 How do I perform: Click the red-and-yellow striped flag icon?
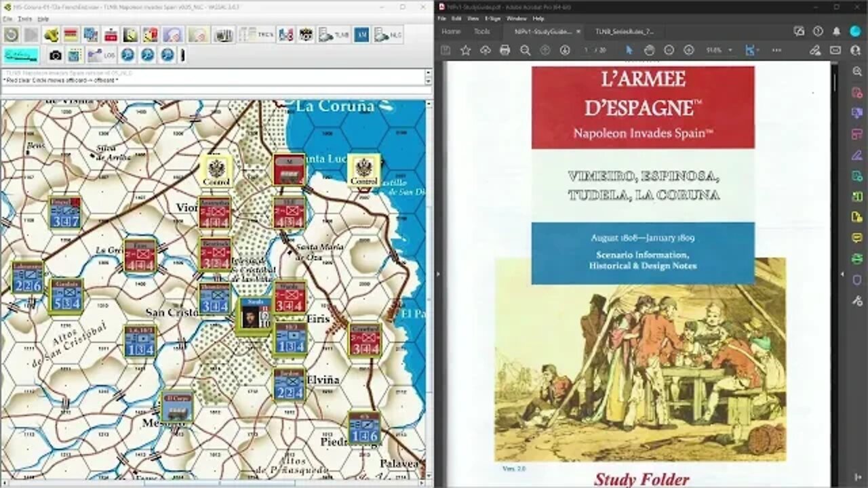(x=71, y=35)
